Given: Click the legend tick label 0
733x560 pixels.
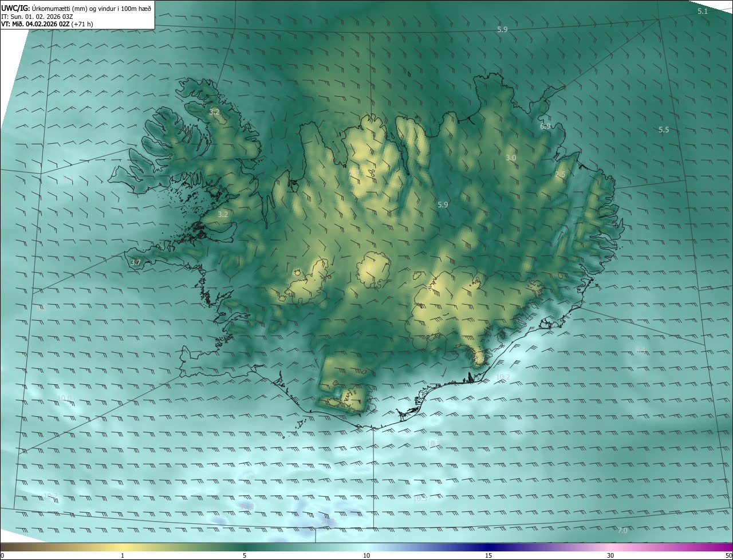Looking at the screenshot, I should (x=2, y=555).
